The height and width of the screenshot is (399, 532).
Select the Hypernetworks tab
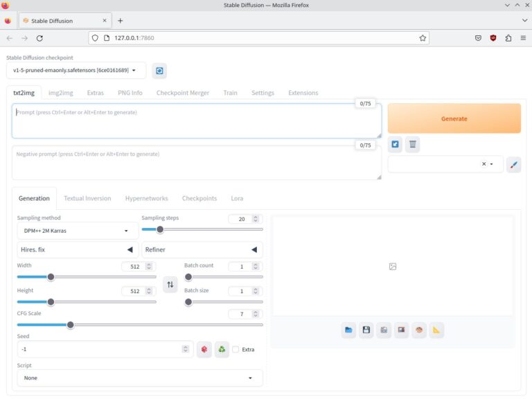coord(146,198)
